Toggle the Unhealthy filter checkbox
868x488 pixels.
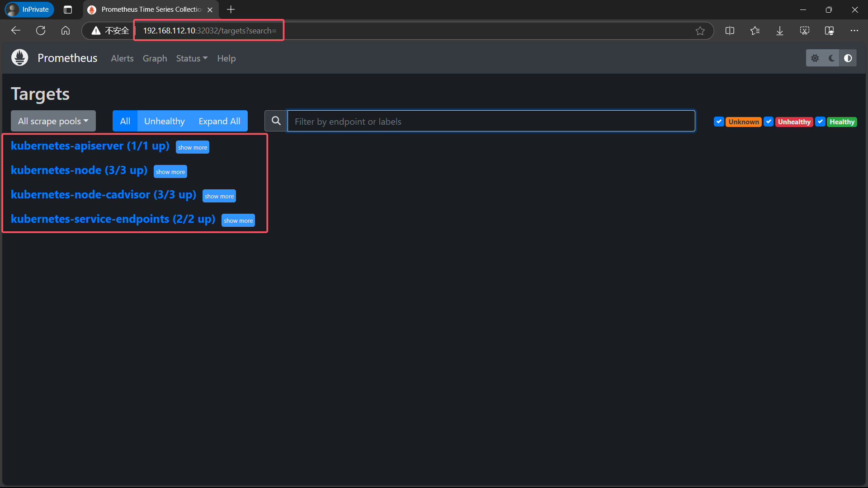[x=769, y=122]
